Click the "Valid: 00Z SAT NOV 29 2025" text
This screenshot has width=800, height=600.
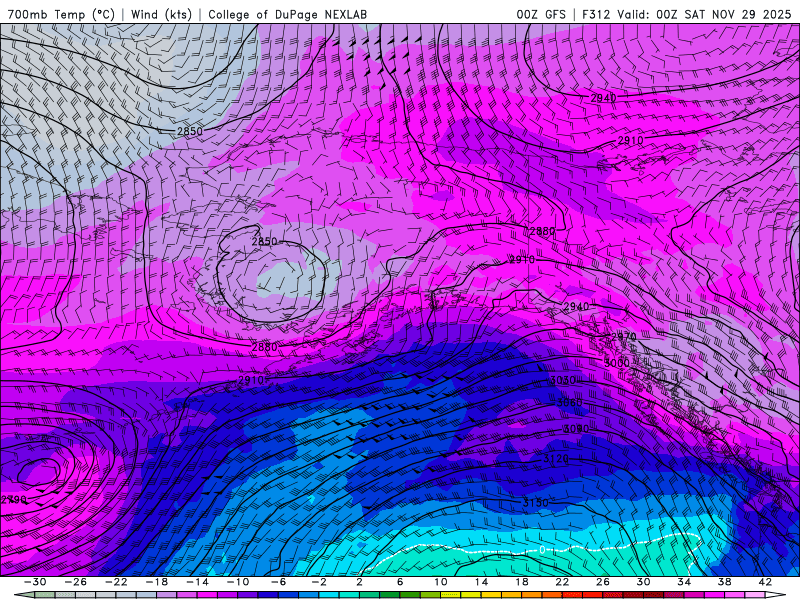pos(704,14)
